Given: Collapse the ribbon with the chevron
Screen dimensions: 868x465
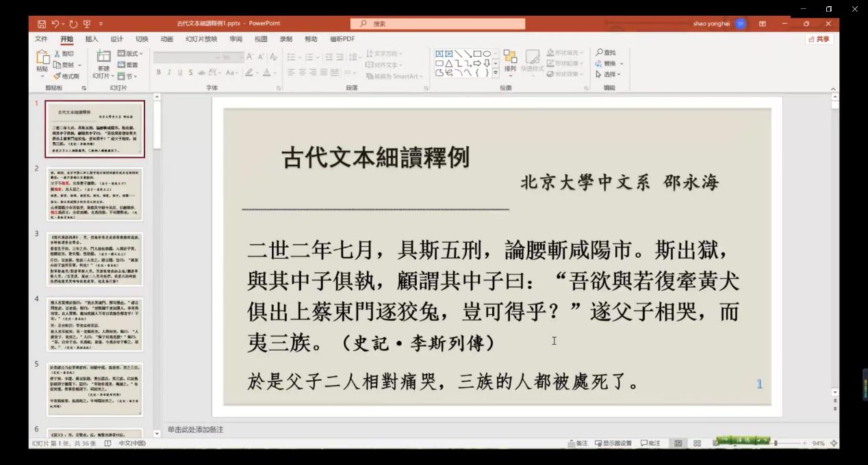Looking at the screenshot, I should 833,88.
